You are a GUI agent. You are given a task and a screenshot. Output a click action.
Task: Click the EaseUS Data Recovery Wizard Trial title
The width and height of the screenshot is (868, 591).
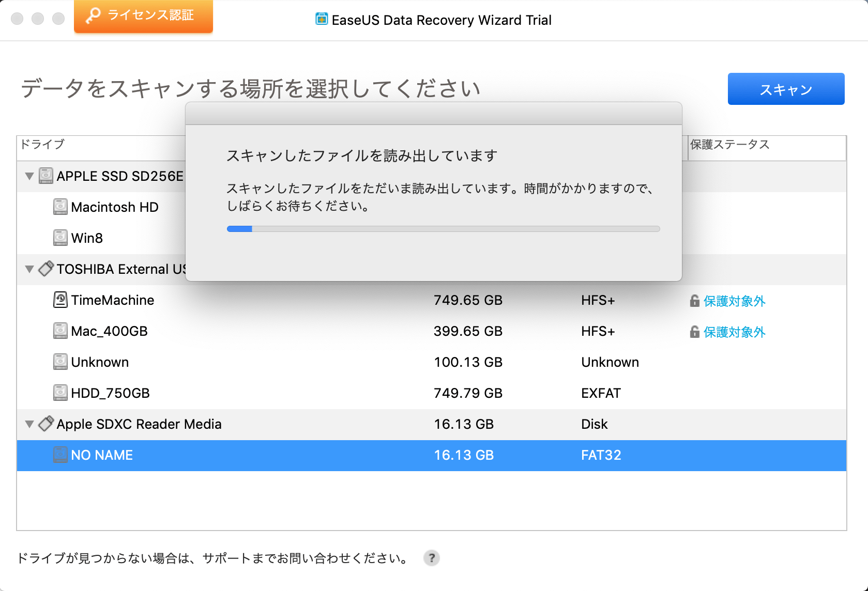click(441, 20)
